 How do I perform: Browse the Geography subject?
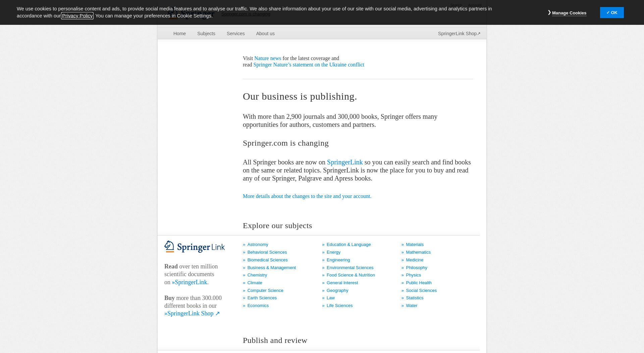(x=337, y=291)
